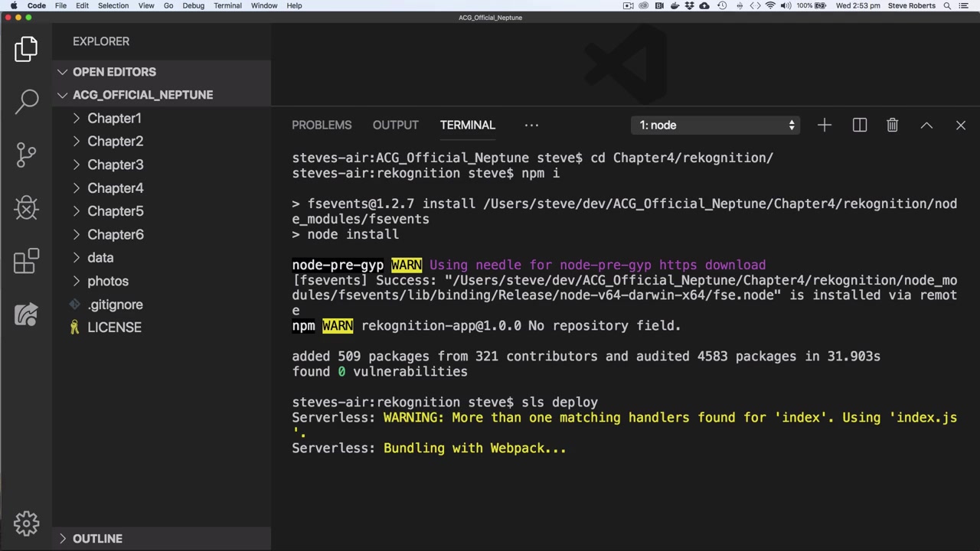Open the Steve Roberts user menu
This screenshot has width=980, height=551.
pos(911,5)
